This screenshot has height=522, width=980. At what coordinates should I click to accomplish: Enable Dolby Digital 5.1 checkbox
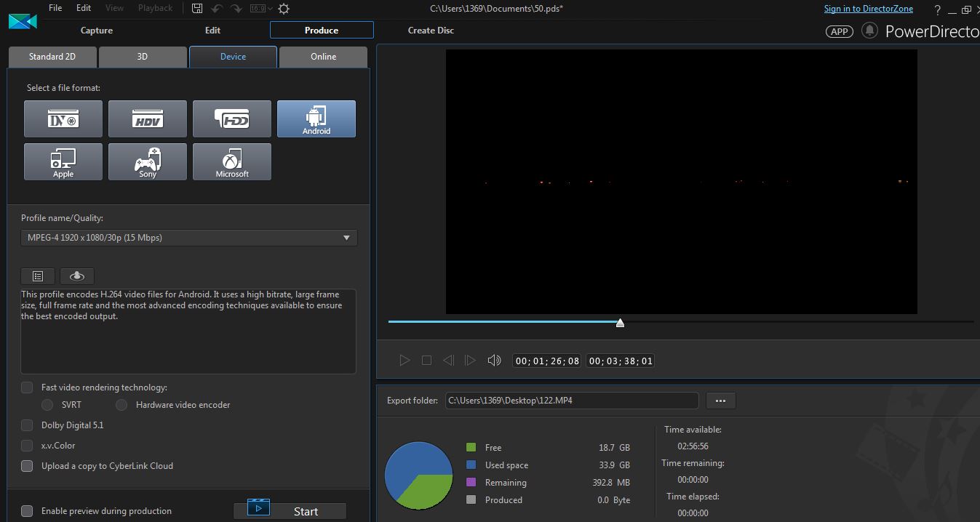click(27, 425)
